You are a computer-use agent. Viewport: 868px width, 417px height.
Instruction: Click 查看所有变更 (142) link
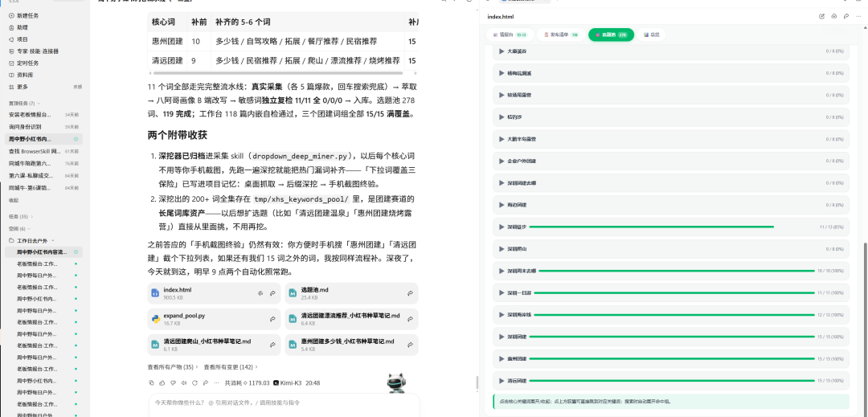(231, 366)
